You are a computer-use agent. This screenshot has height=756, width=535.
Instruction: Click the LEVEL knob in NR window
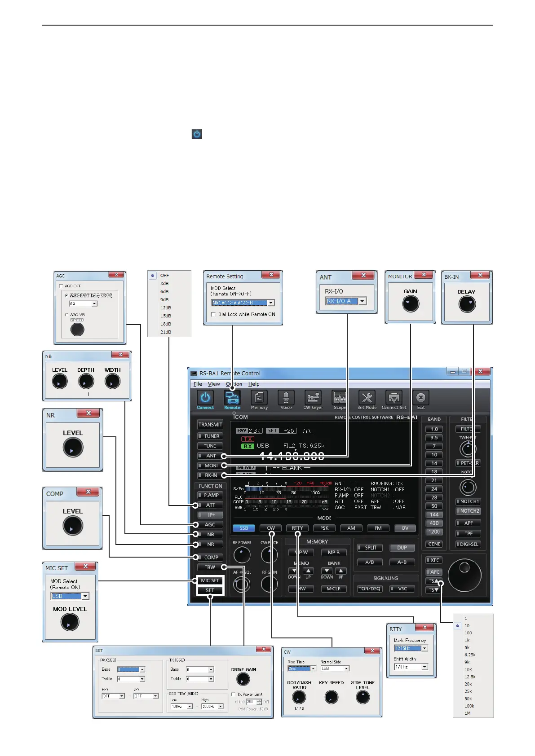73,447
